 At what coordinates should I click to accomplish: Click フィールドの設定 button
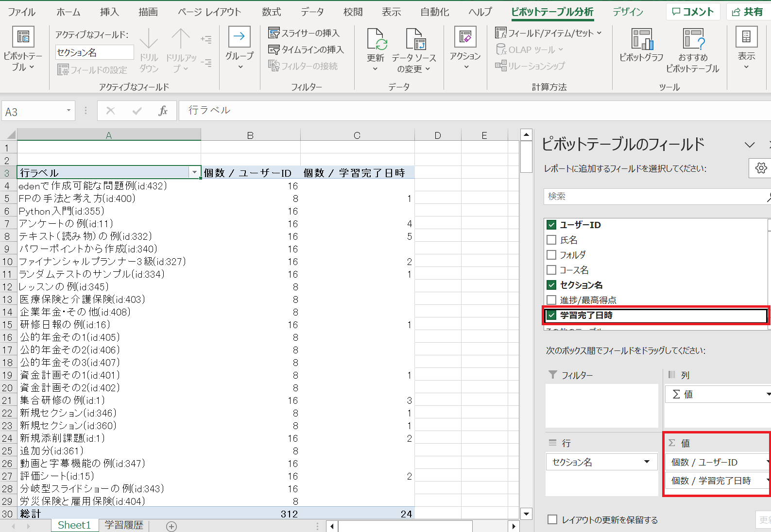(92, 70)
